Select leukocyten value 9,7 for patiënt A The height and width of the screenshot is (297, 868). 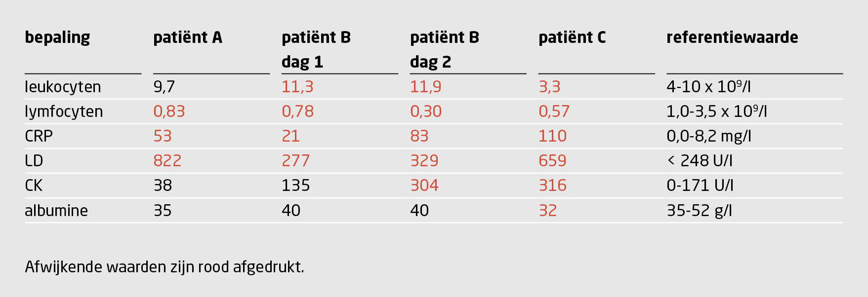click(164, 87)
